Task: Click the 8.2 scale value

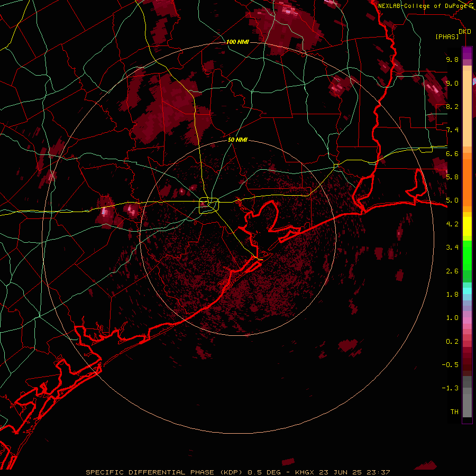Action: pyautogui.click(x=452, y=106)
